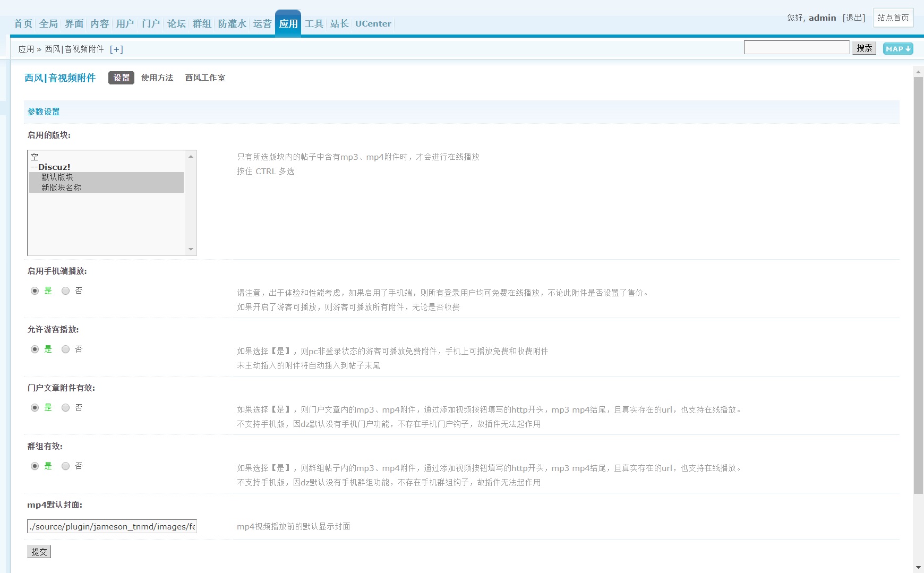Click the page scrollbar up arrow
This screenshot has width=924, height=573.
pos(919,71)
